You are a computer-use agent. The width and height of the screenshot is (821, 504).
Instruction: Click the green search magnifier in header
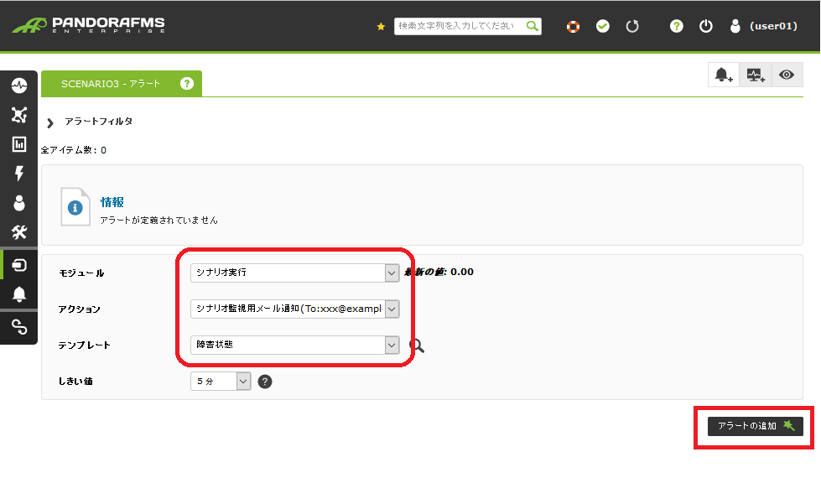(532, 26)
